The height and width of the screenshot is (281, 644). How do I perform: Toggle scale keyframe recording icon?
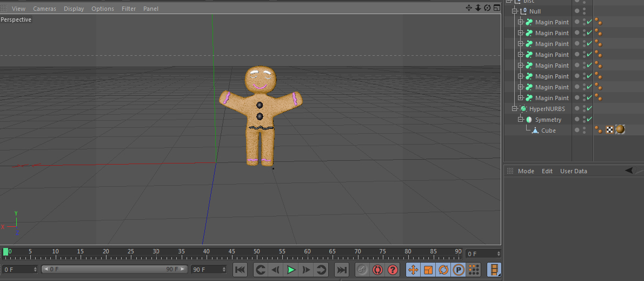pyautogui.click(x=428, y=270)
